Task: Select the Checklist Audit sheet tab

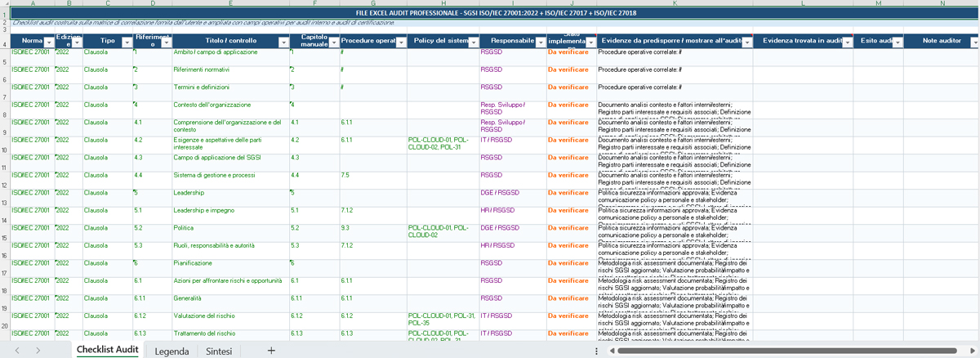Action: (107, 351)
